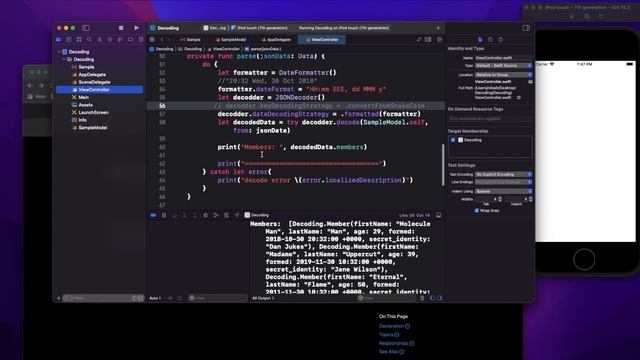Viewport: 640px width, 360px height.
Task: Open the All Output console filter menu
Action: [263, 298]
